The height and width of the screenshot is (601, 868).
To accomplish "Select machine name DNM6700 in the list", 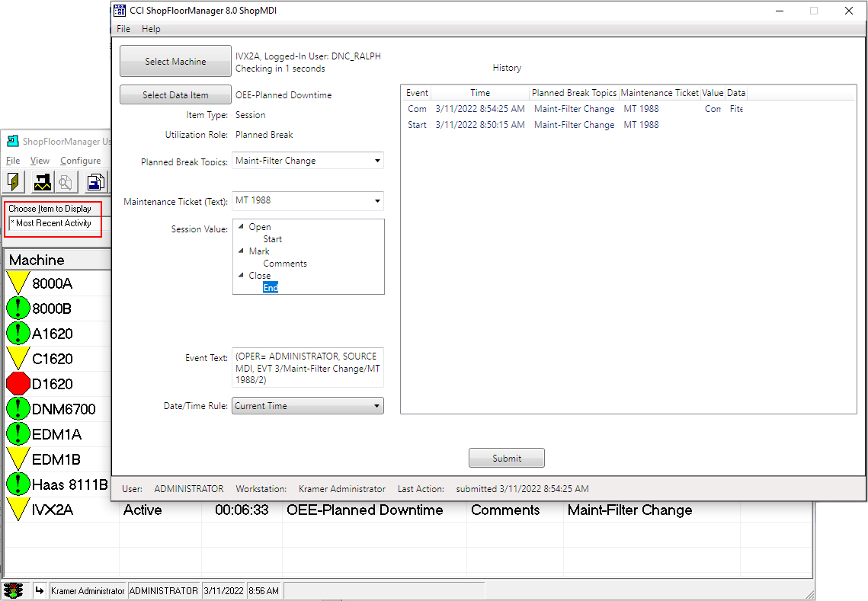I will (64, 409).
